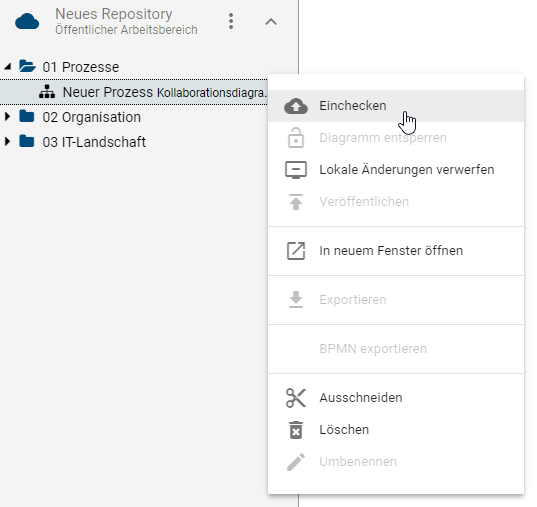Select the 01 Prozesse tree entry
Viewport: 537px width, 507px height.
(x=80, y=67)
